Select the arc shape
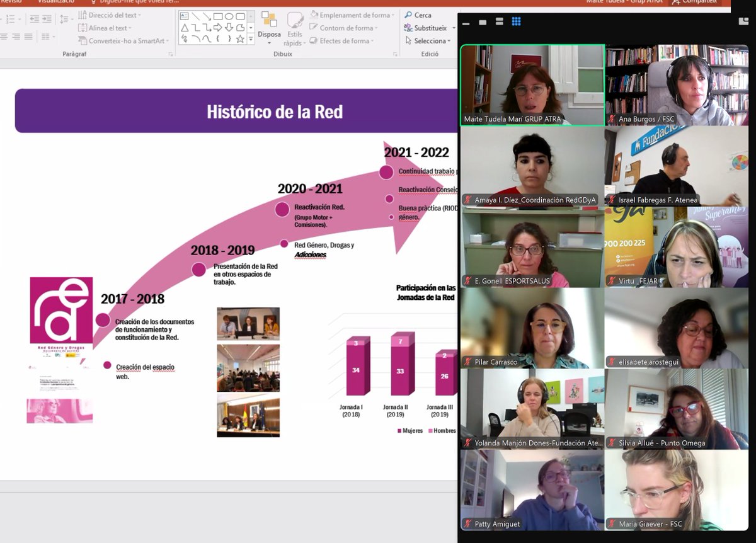This screenshot has width=756, height=543. pyautogui.click(x=196, y=39)
